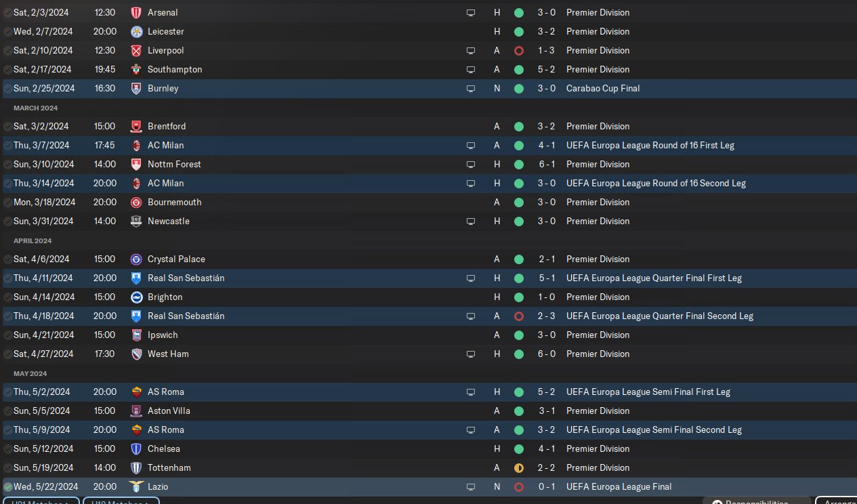Click the 'MAY 2024' month header
This screenshot has height=504, width=857.
[30, 373]
